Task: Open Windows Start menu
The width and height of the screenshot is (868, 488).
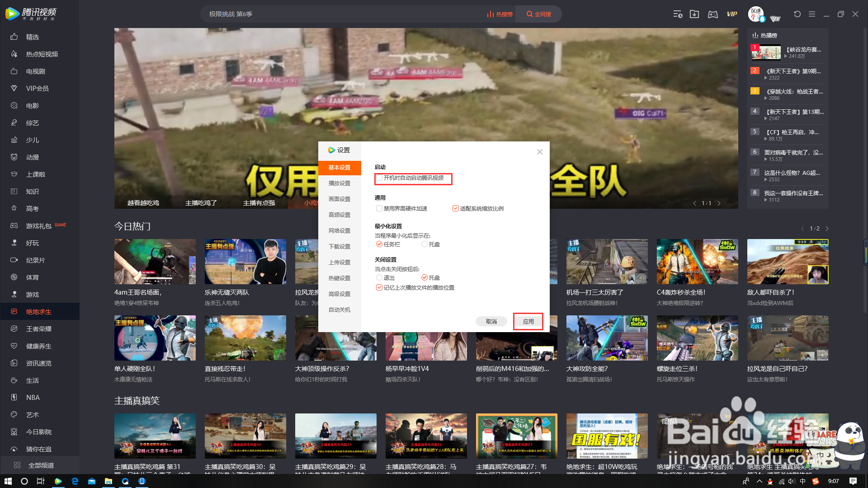Action: coord(8,481)
